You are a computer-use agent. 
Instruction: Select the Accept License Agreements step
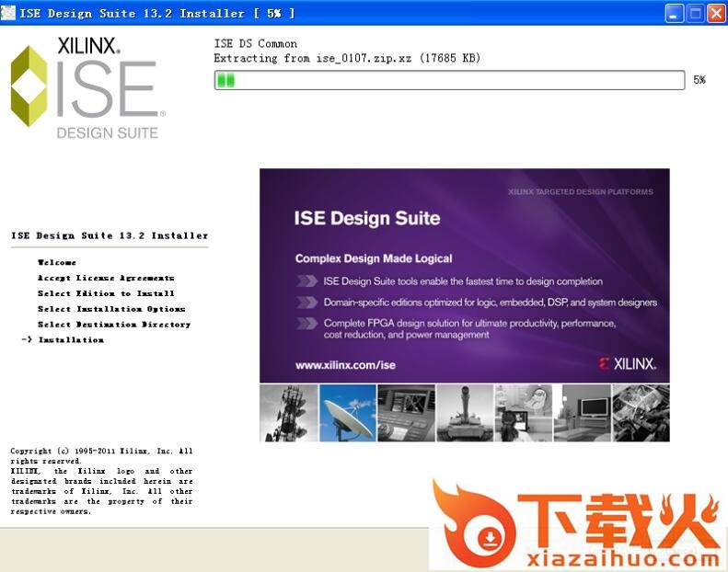[106, 278]
